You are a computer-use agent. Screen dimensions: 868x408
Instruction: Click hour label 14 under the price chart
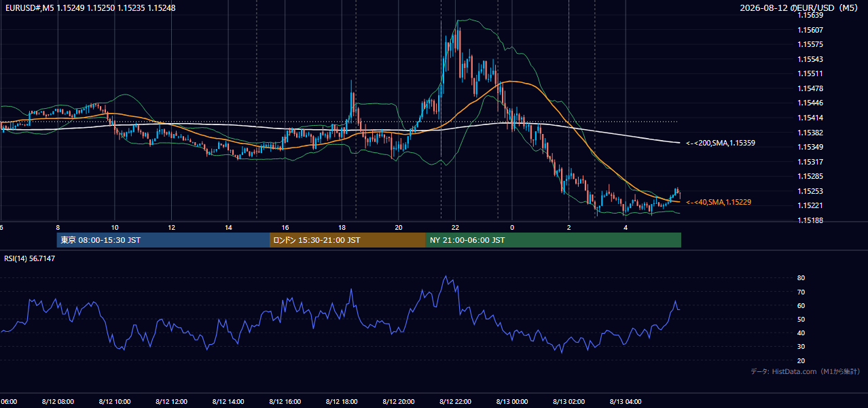tap(228, 227)
